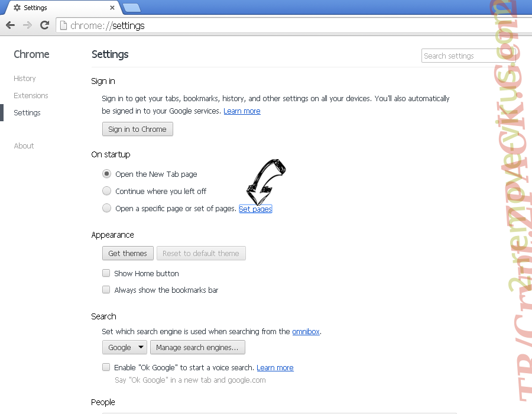Open the Google search engine dropdown
This screenshot has height=414, width=532.
125,347
